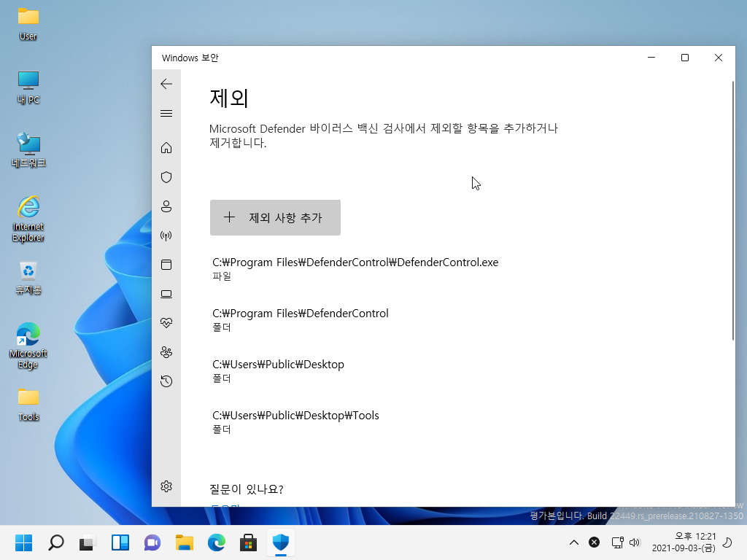Select the 네트워크 desktop icon
This screenshot has height=560, width=747.
(x=28, y=150)
